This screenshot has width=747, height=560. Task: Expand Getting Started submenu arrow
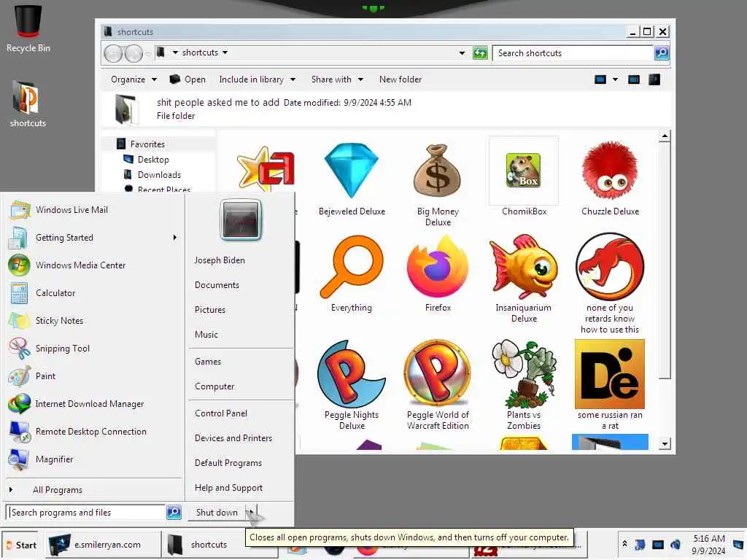click(175, 237)
